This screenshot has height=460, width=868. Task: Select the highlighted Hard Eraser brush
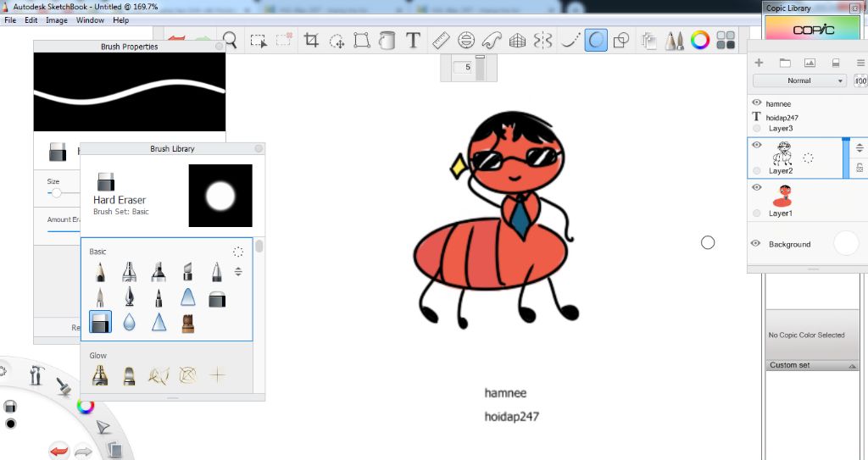(x=100, y=322)
